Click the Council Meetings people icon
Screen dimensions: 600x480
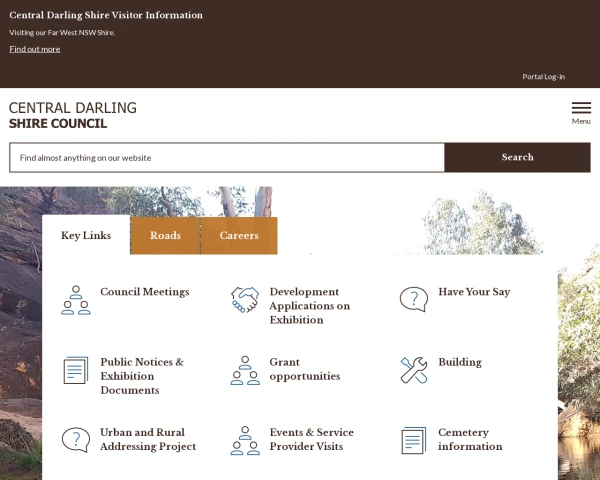76,300
